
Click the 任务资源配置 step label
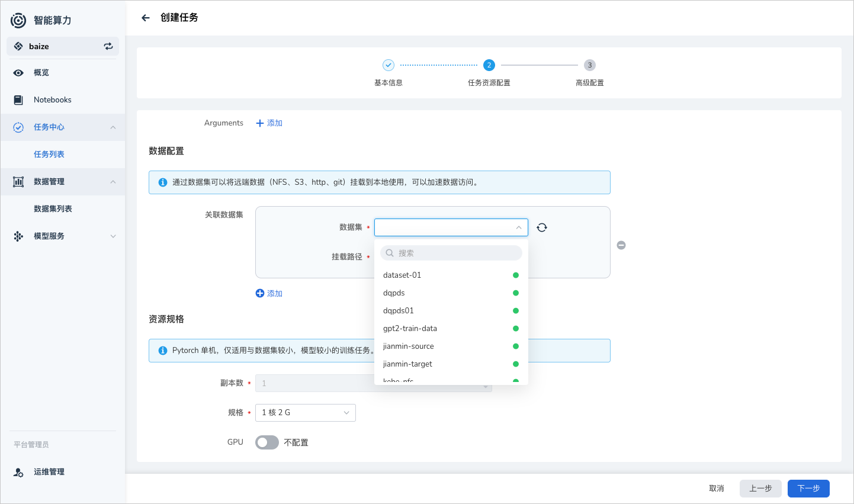(489, 83)
